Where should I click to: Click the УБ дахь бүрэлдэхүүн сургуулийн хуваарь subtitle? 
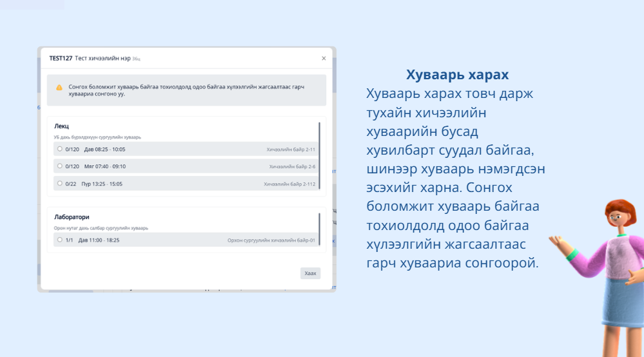click(97, 137)
